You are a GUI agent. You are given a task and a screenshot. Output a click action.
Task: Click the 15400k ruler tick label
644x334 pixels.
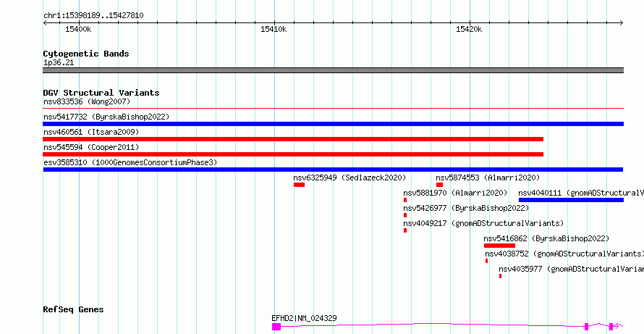(78, 30)
